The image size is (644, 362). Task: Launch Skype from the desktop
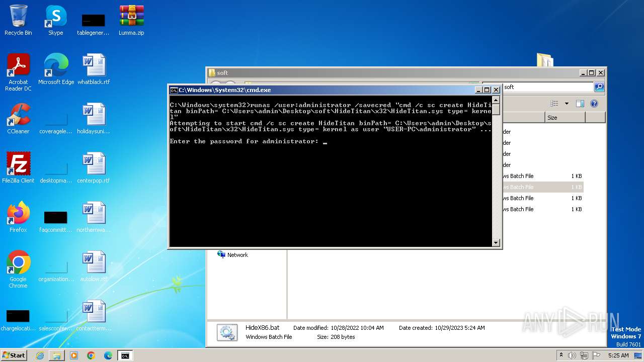pos(55,20)
